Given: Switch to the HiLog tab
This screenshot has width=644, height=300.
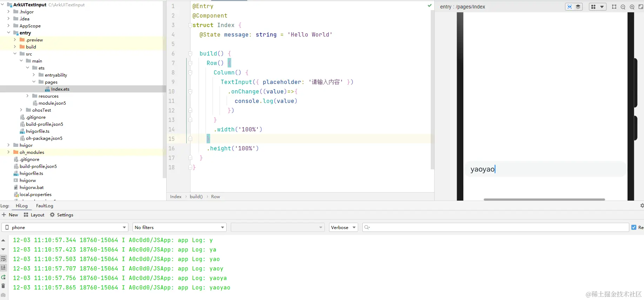Looking at the screenshot, I should click(x=21, y=206).
